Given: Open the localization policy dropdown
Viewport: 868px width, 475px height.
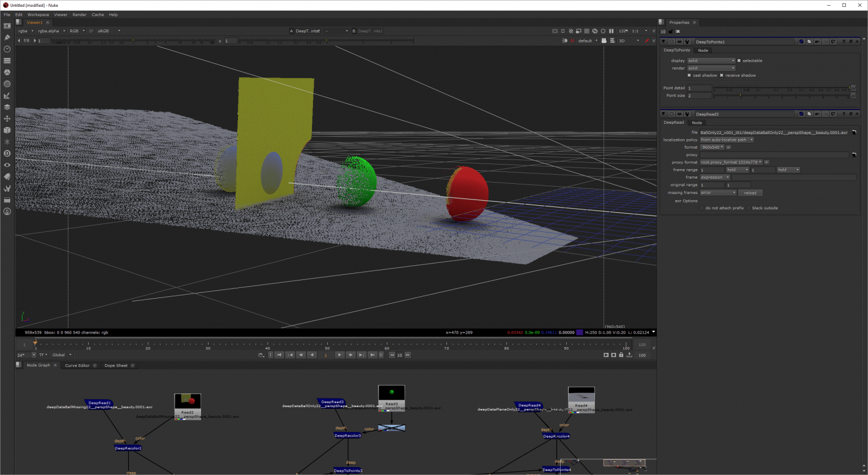Looking at the screenshot, I should click(x=727, y=140).
